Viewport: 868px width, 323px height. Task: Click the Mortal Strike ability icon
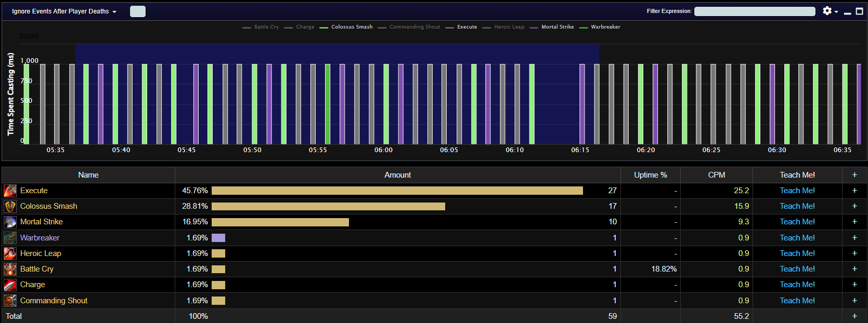click(10, 222)
